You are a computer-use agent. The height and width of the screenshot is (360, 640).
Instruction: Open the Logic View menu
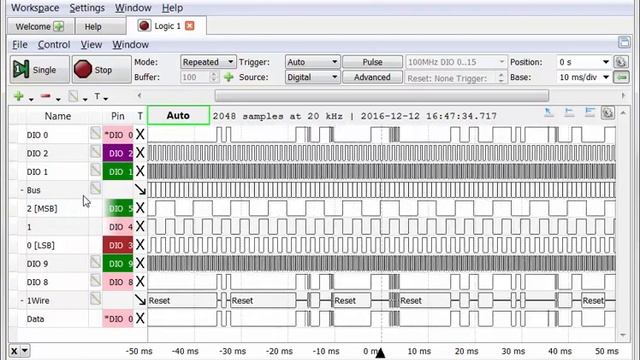(x=91, y=44)
